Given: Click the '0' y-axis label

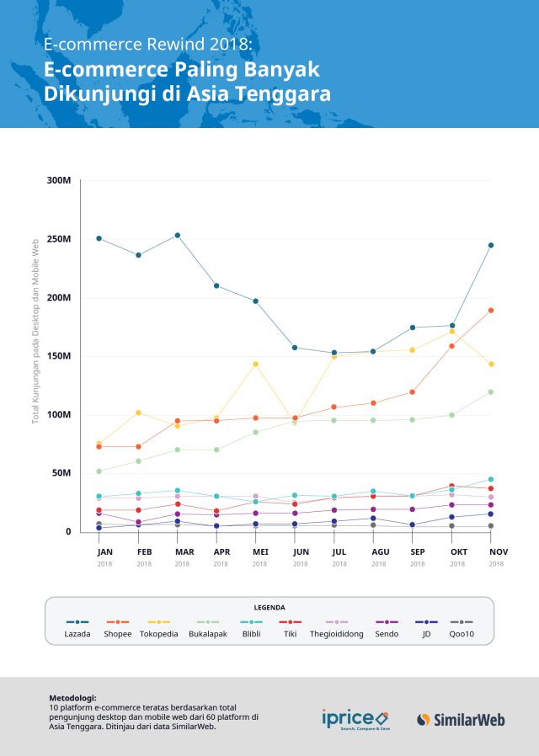Looking at the screenshot, I should [x=68, y=531].
